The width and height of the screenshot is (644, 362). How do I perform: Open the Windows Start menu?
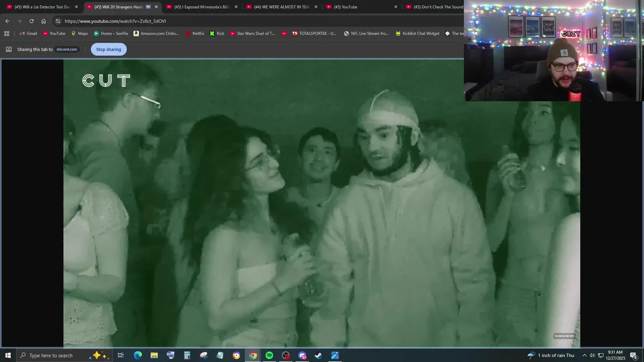tap(8, 355)
